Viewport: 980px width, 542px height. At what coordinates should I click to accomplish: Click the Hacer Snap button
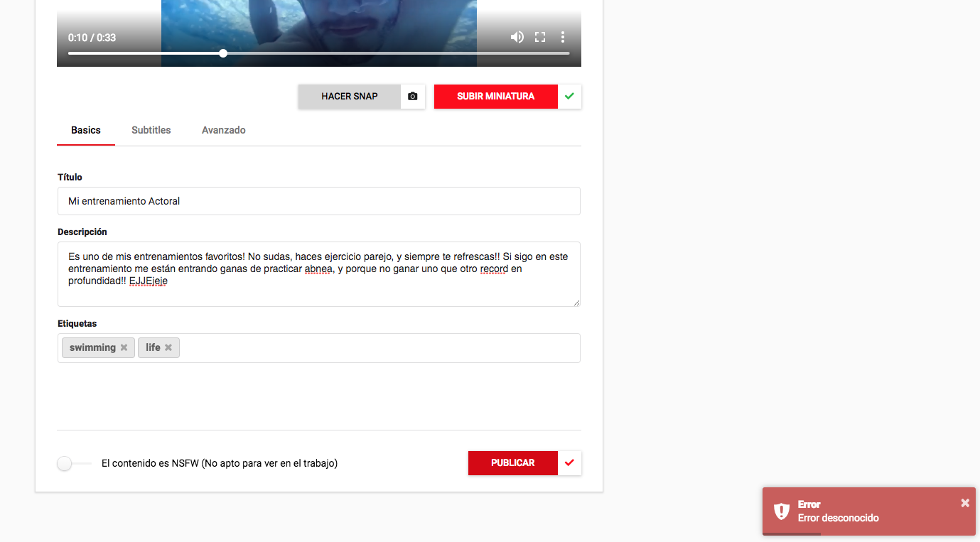350,97
